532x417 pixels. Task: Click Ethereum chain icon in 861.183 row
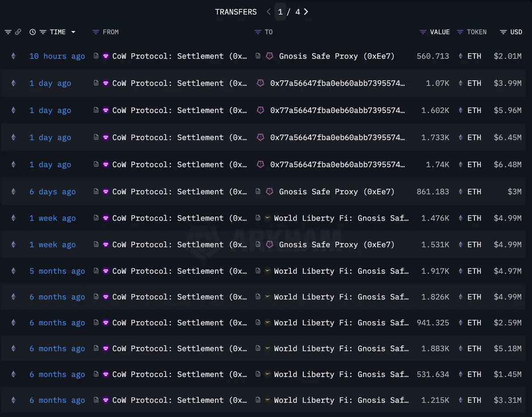[x=13, y=191]
